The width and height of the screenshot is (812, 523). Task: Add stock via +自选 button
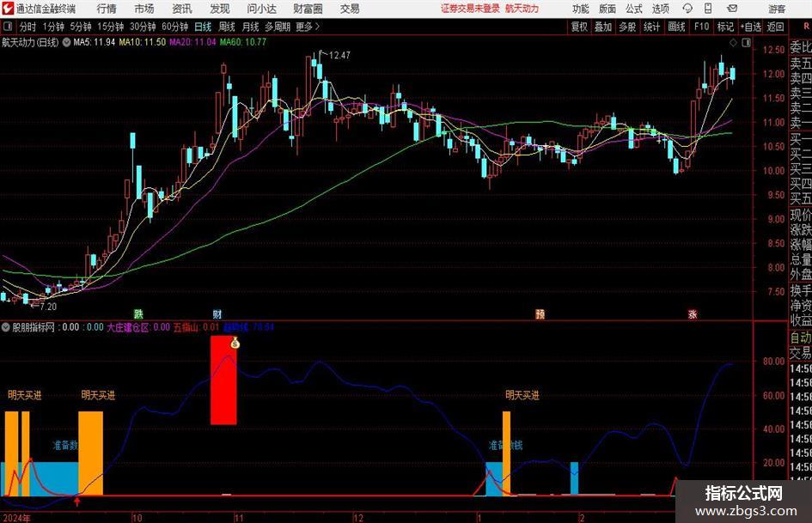tap(751, 27)
